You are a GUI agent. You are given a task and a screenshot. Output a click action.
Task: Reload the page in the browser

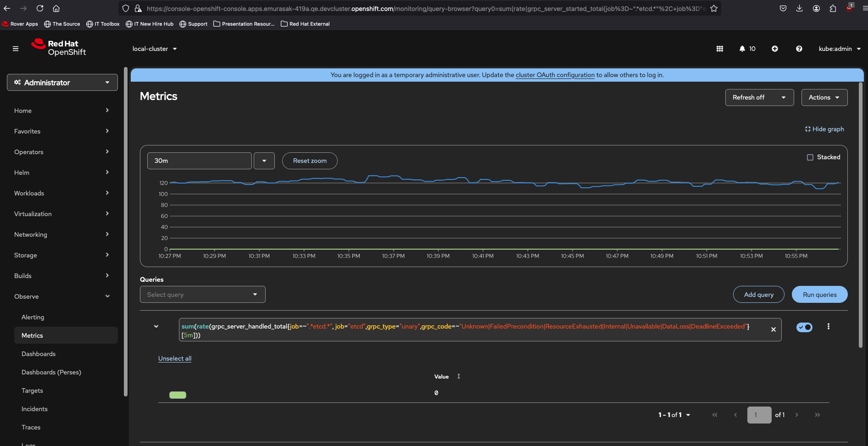pos(40,8)
